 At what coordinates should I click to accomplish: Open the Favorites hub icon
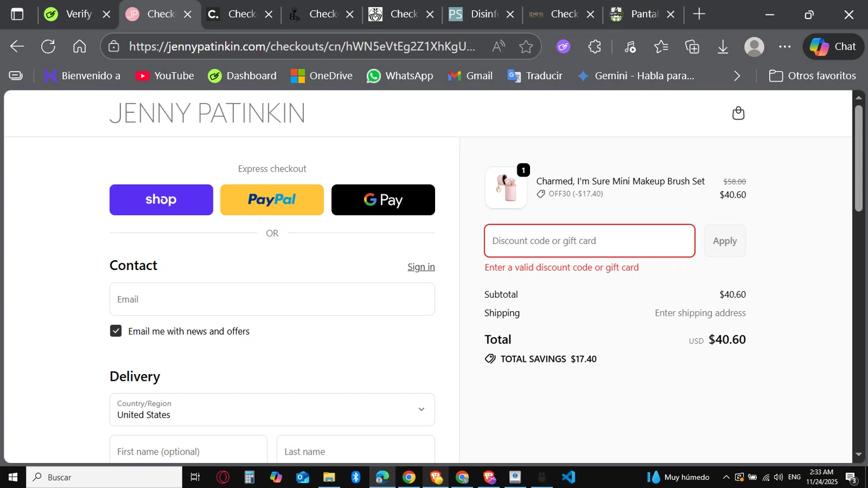[661, 47]
